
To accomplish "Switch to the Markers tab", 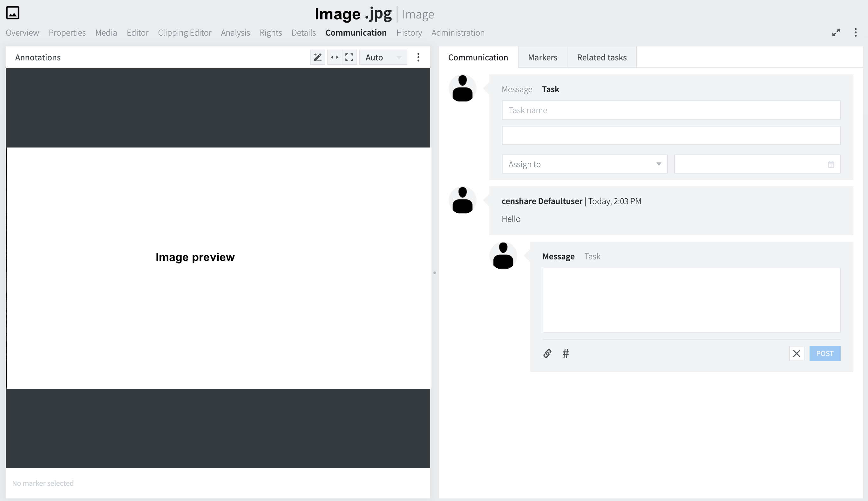I will [542, 57].
